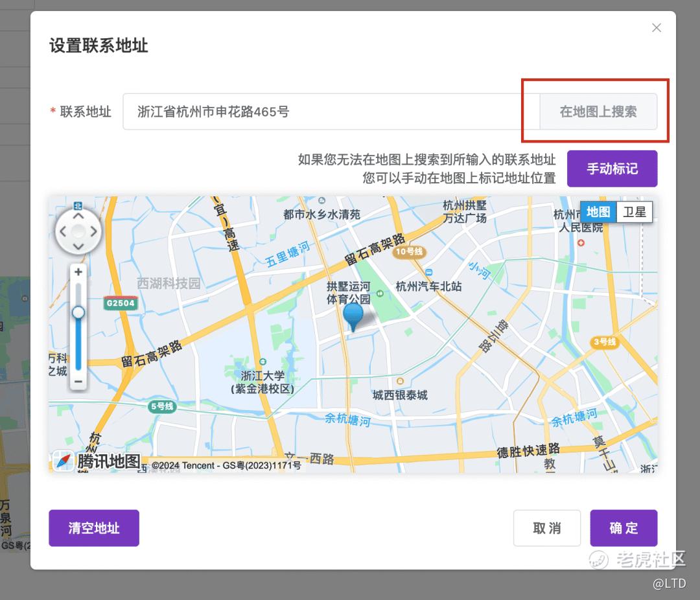700x600 pixels.
Task: Click 杭州拱墅万达广场 map label
Action: point(465,212)
